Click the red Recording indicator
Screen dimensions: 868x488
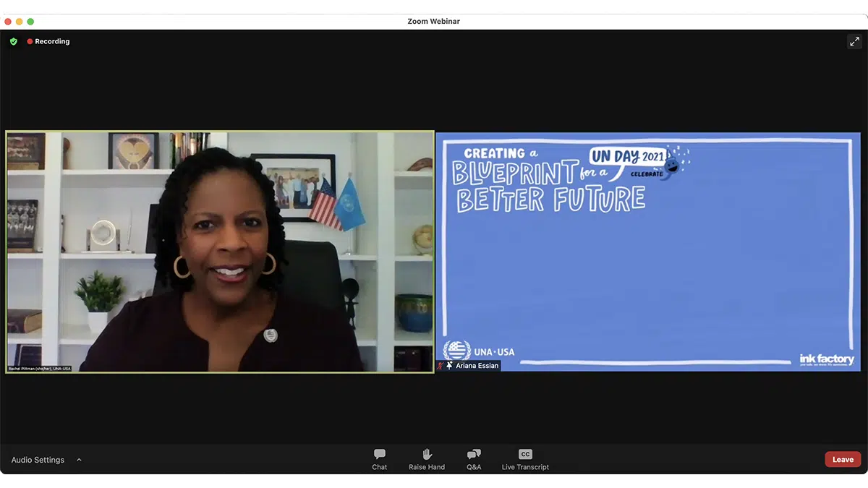(48, 42)
